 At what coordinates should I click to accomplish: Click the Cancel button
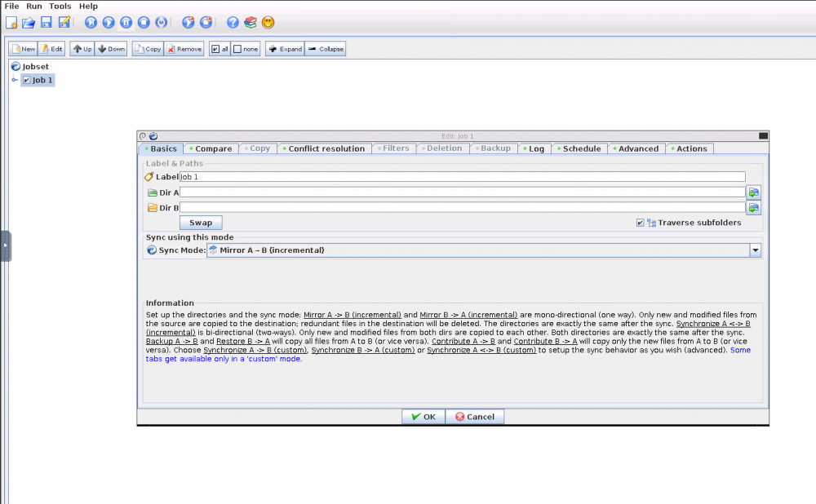click(475, 417)
